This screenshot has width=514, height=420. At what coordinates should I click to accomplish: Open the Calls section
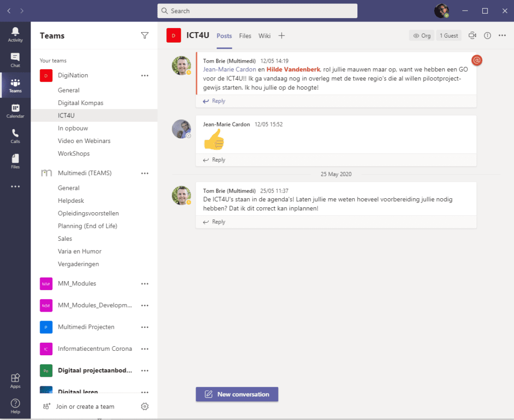(x=15, y=136)
